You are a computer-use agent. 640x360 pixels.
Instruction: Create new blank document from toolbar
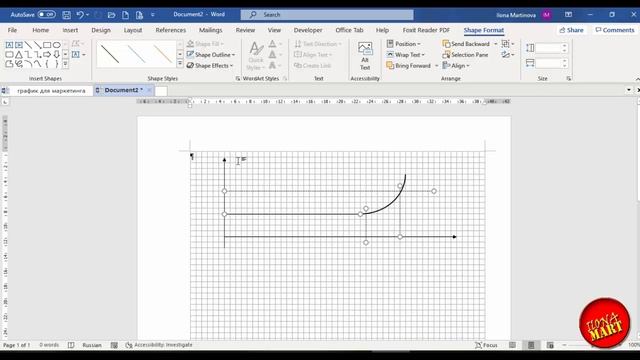pyautogui.click(x=126, y=15)
